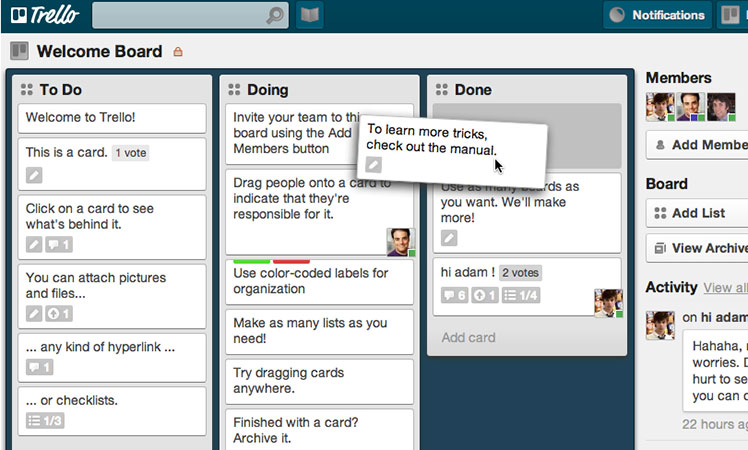Image resolution: width=748 pixels, height=450 pixels.
Task: Click the checklist 1/3 badge on 'or checklists' card
Action: (45, 421)
